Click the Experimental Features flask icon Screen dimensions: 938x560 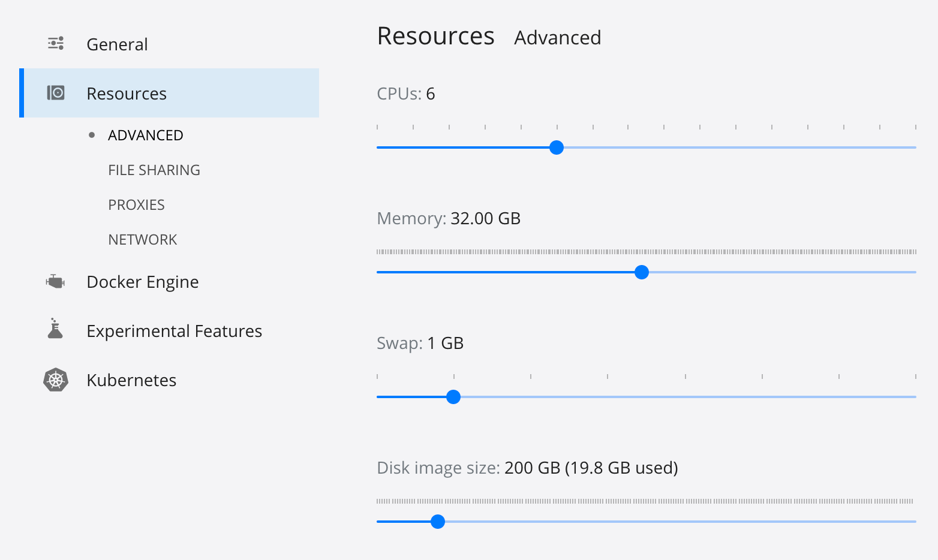coord(55,329)
